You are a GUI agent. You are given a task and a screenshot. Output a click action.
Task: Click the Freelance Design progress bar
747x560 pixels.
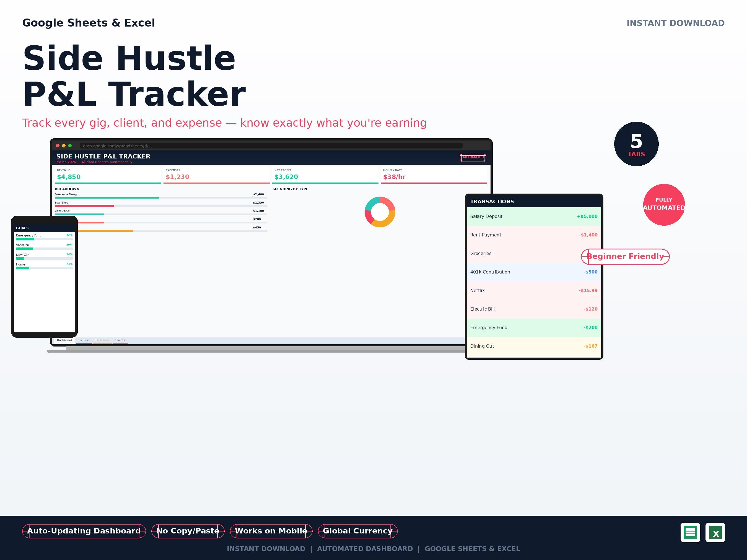(161, 198)
